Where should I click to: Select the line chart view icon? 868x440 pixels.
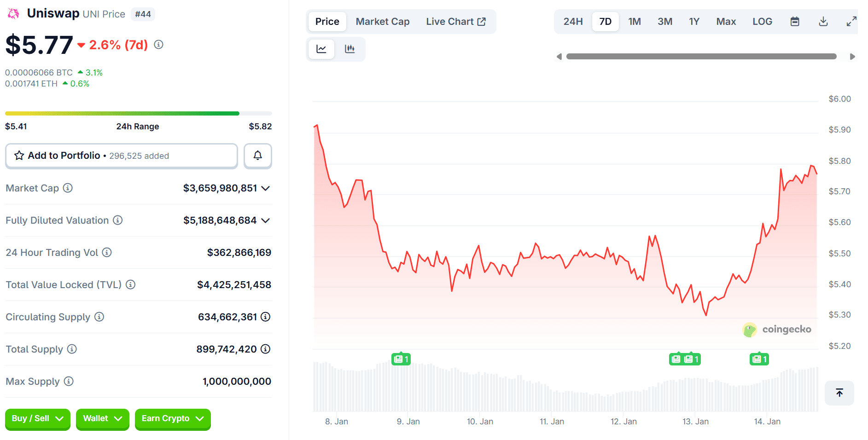pyautogui.click(x=321, y=49)
